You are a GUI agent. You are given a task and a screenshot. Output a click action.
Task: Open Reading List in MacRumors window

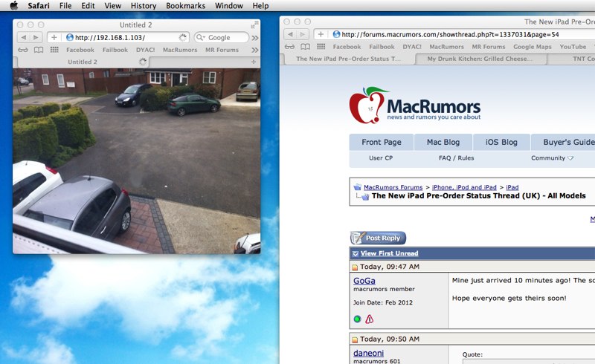pos(289,47)
